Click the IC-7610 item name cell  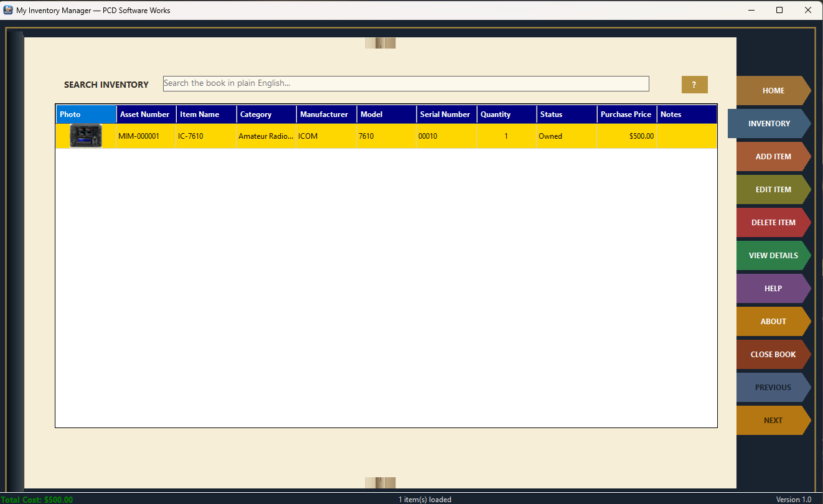point(207,136)
